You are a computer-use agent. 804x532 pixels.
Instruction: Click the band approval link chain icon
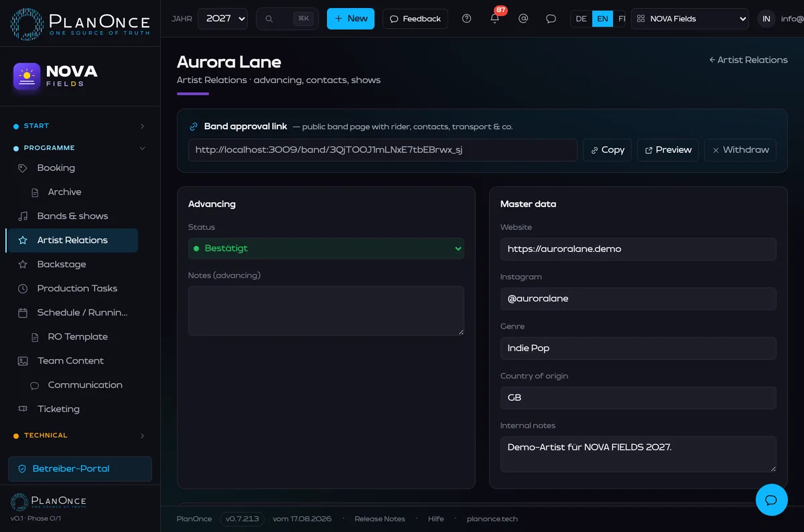[x=194, y=127]
